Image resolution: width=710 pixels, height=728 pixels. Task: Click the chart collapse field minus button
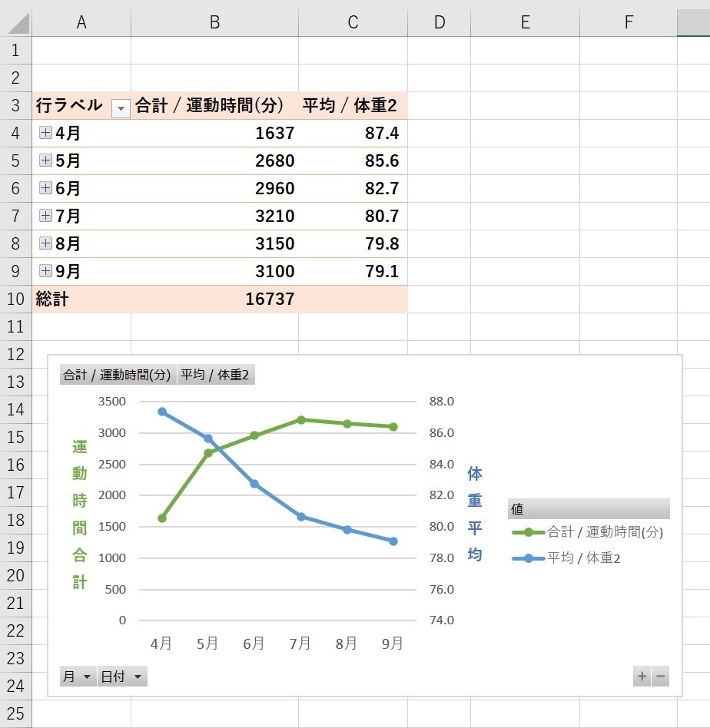(x=660, y=677)
